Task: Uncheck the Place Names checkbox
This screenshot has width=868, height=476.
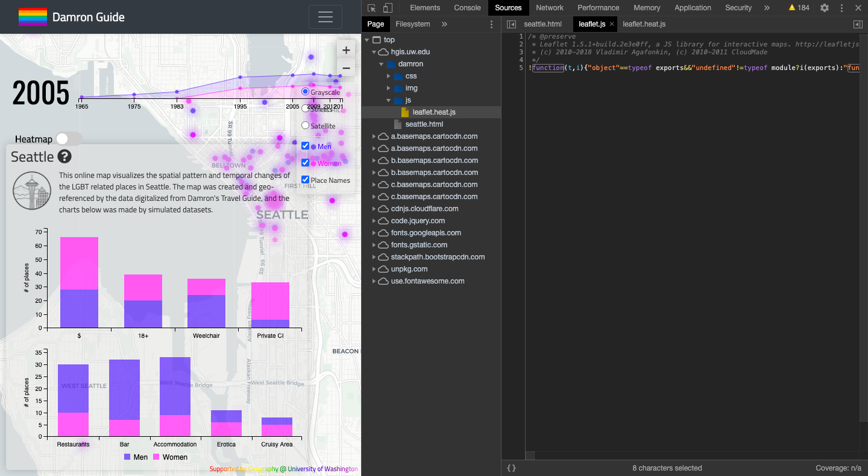Action: [x=305, y=180]
